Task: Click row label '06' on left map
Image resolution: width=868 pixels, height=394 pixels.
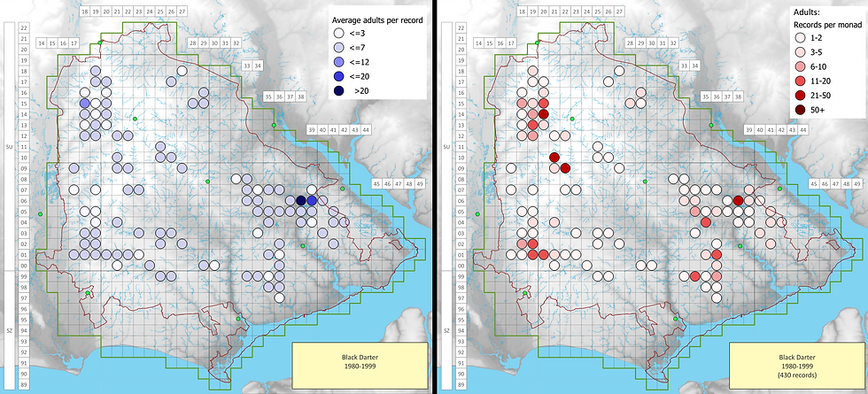Action: click(24, 200)
